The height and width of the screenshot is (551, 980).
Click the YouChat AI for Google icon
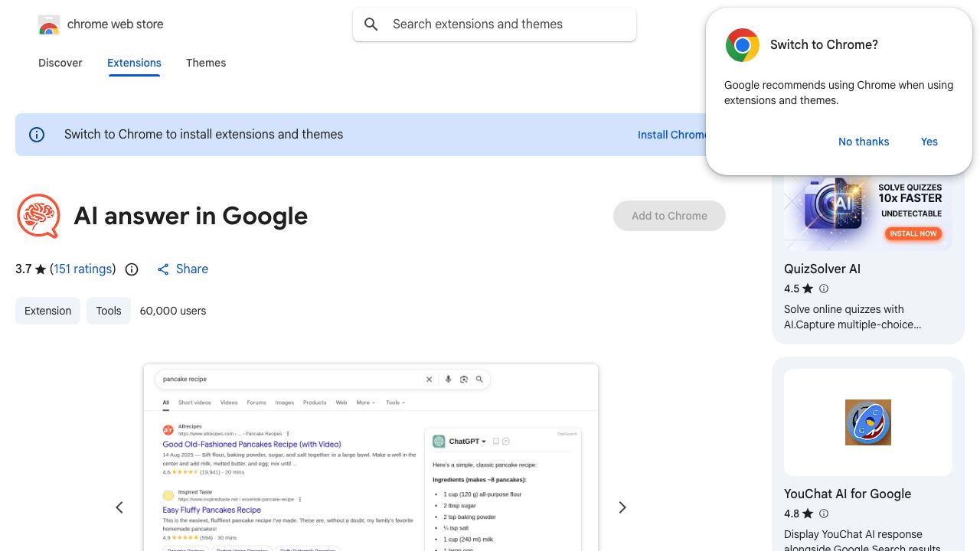pos(868,422)
